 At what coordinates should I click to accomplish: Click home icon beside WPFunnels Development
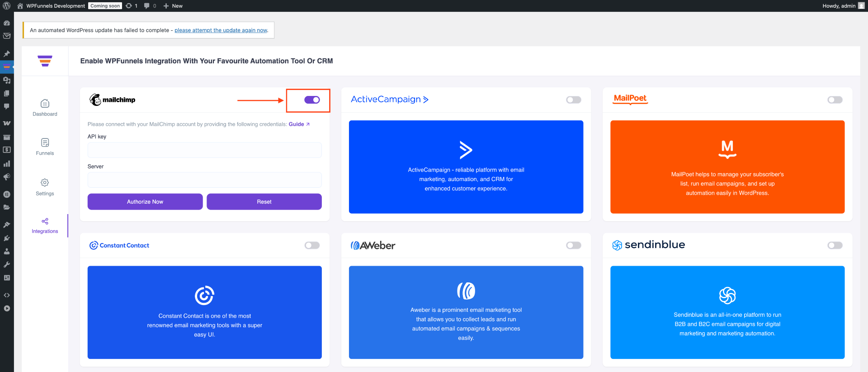click(x=20, y=6)
